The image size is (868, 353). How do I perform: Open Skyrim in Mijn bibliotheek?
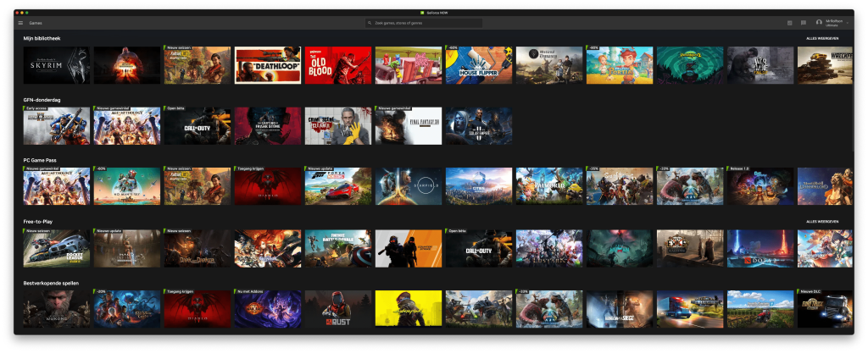click(x=57, y=65)
